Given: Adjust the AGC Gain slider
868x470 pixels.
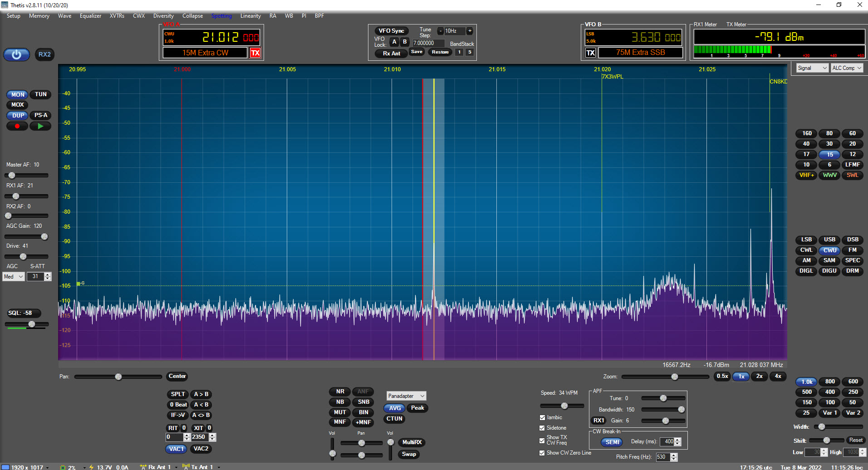Looking at the screenshot, I should [x=44, y=236].
